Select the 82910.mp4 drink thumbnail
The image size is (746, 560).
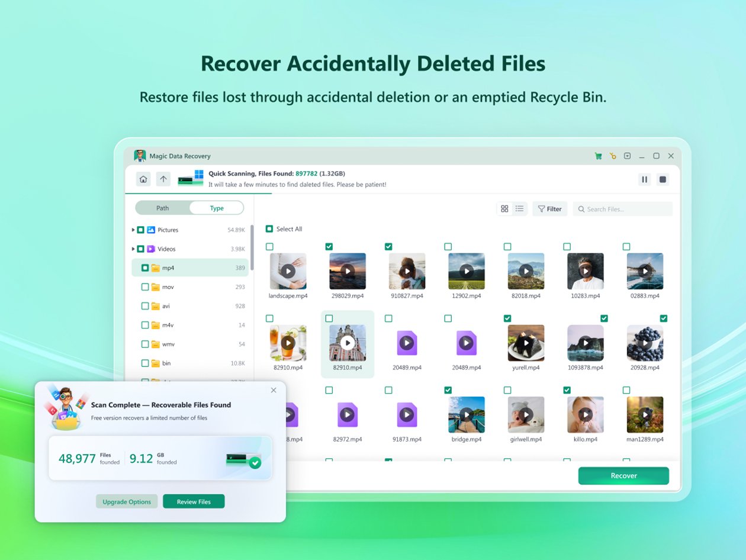click(x=288, y=343)
